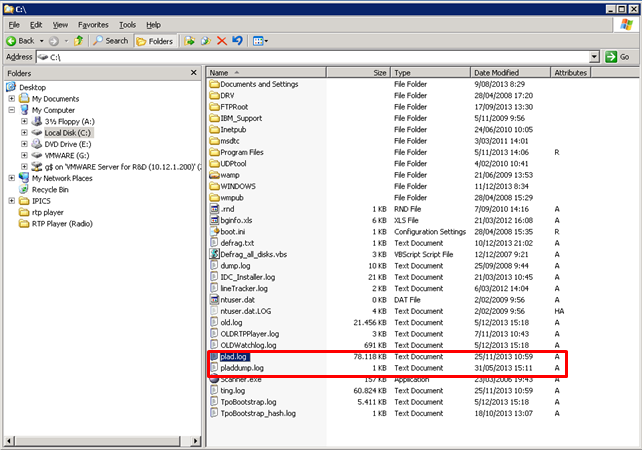The width and height of the screenshot is (642, 450).
Task: Select the ntuser.dat file icon
Action: tap(215, 300)
